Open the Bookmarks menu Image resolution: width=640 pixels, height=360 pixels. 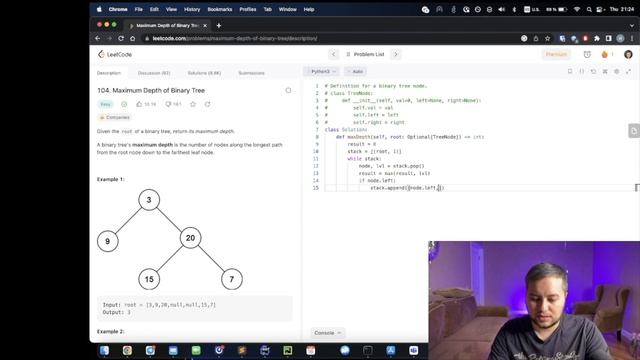point(220,9)
